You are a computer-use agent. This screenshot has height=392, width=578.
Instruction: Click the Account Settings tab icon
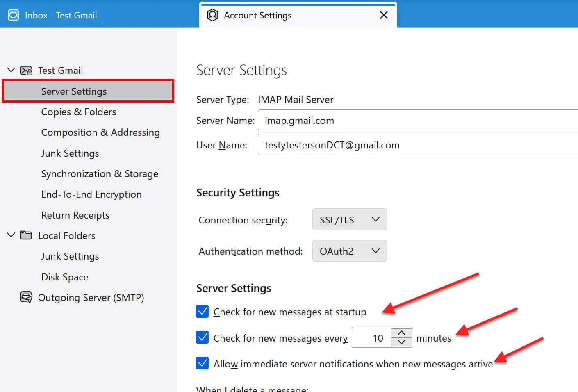pos(212,15)
